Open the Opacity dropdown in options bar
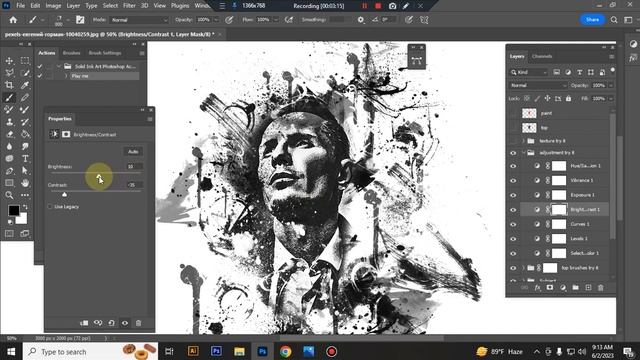This screenshot has width=640, height=360. [x=216, y=20]
